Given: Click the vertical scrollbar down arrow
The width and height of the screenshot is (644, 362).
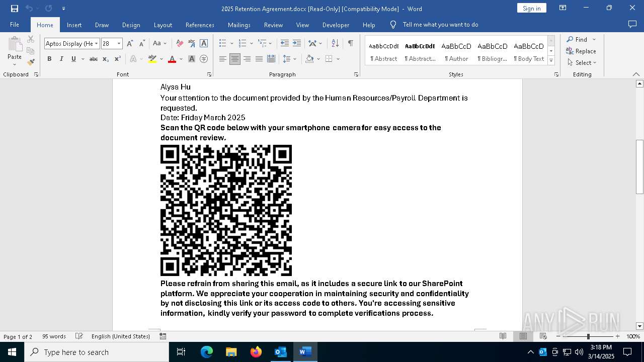Looking at the screenshot, I should tap(639, 326).
